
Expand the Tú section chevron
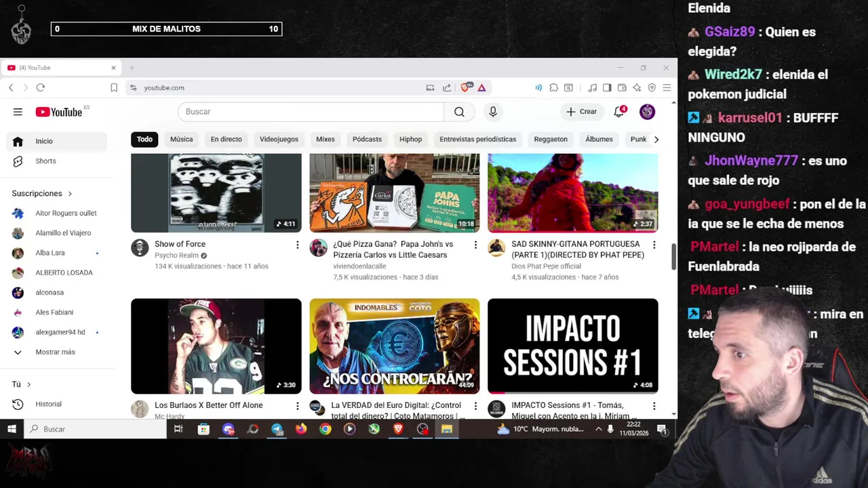point(28,384)
